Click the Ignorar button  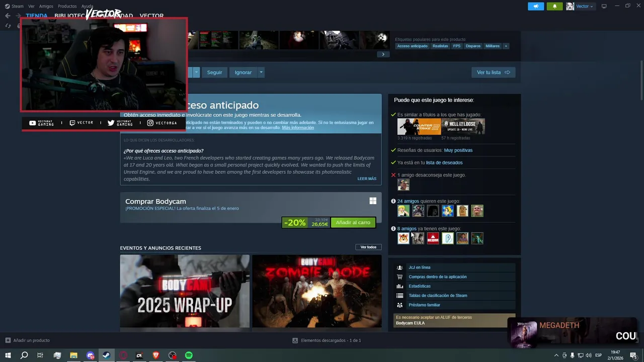pos(243,72)
